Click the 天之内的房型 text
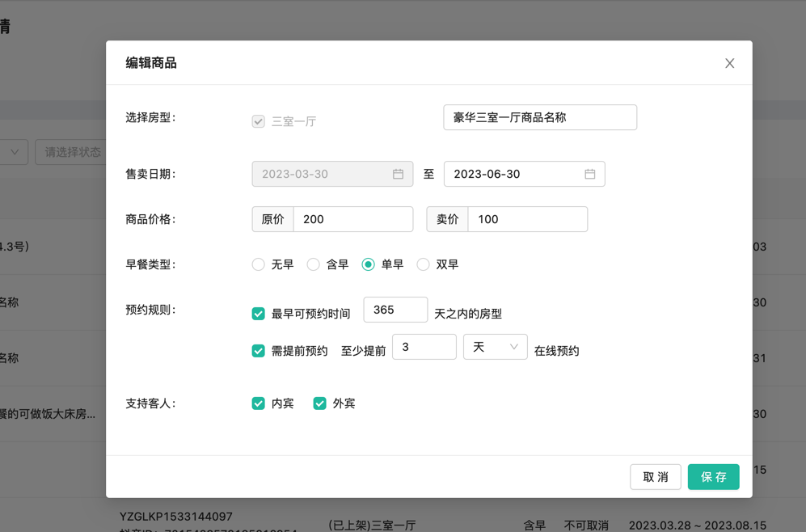Image resolution: width=806 pixels, height=532 pixels. [x=468, y=314]
